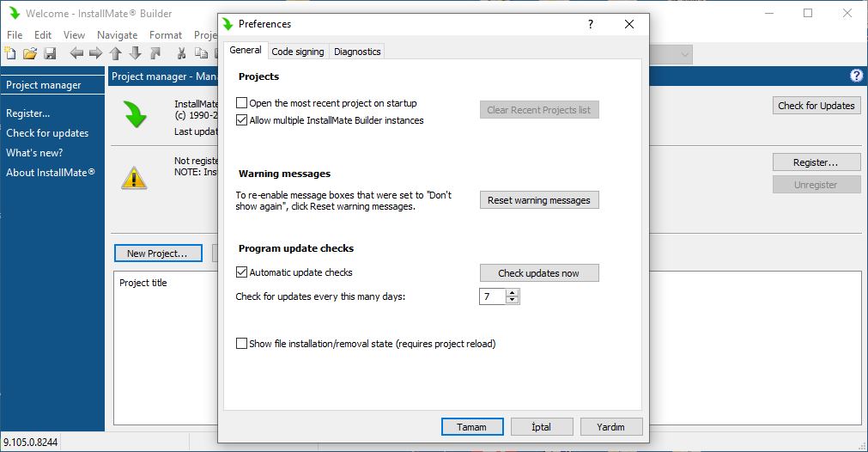Click the Check updates now button
Image resolution: width=868 pixels, height=452 pixels.
point(539,273)
